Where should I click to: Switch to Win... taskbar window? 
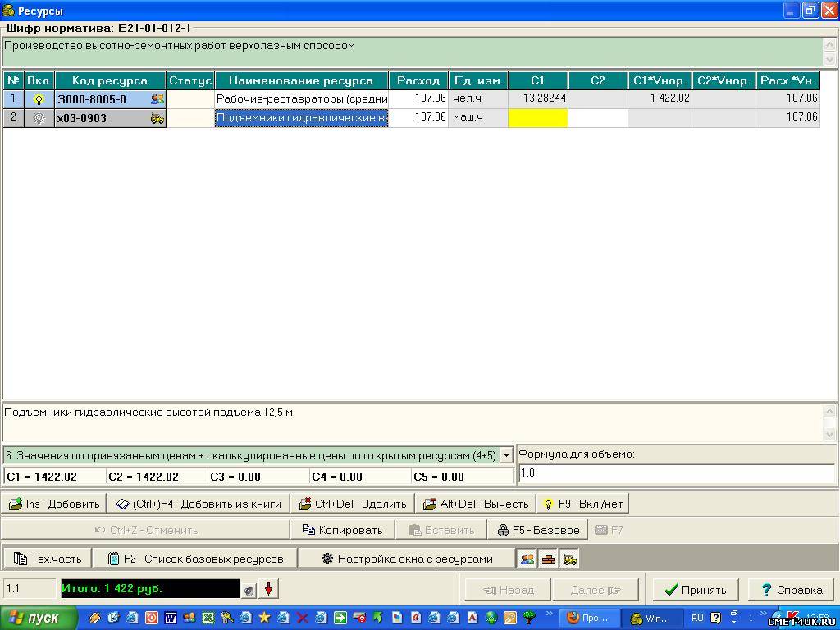(x=652, y=619)
